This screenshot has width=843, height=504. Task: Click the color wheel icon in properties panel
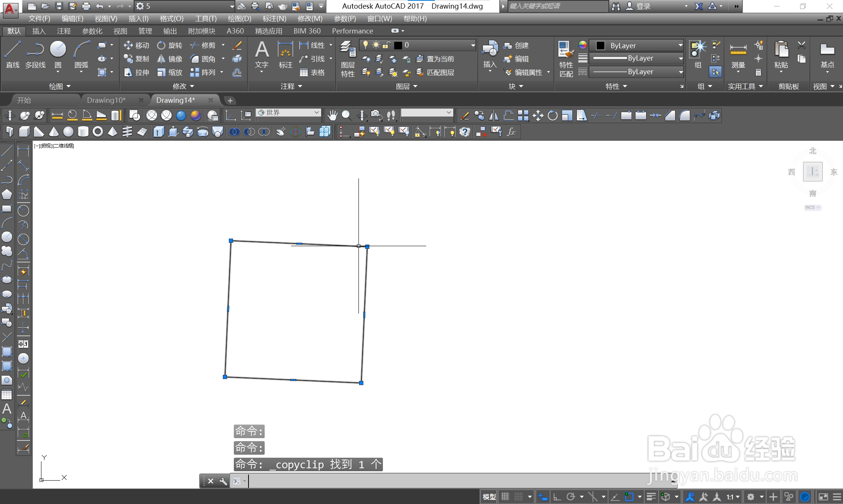[x=582, y=45]
